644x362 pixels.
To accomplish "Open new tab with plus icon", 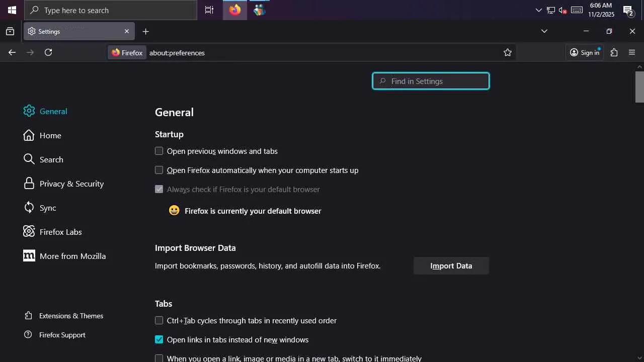I will click(x=145, y=31).
